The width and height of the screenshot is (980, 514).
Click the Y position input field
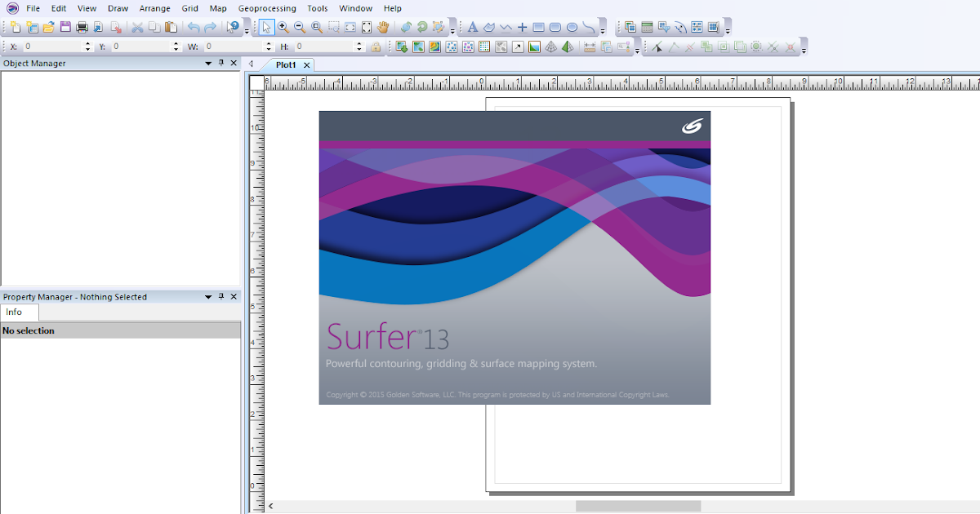pyautogui.click(x=140, y=47)
